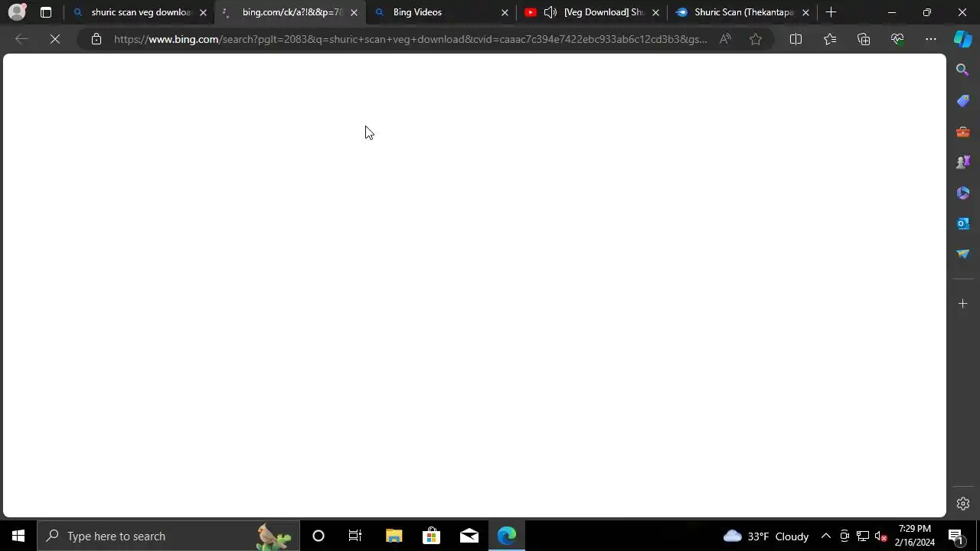980x551 pixels.
Task: Switch to the bing.com/ck/a loading tab
Action: (291, 12)
